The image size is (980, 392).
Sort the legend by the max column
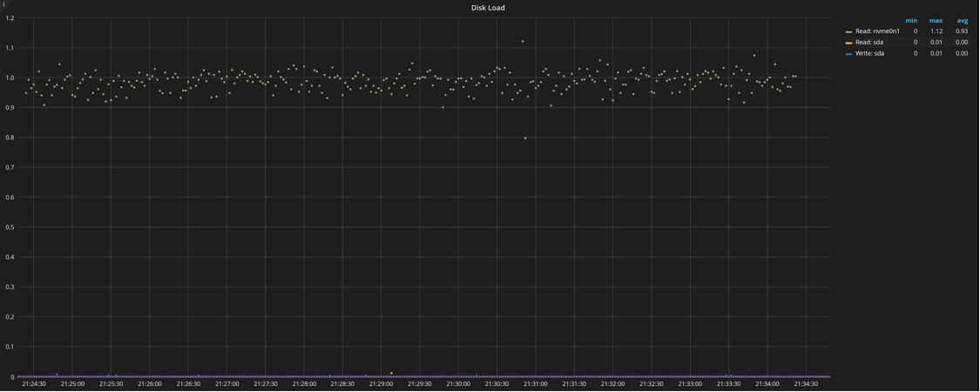(x=936, y=20)
